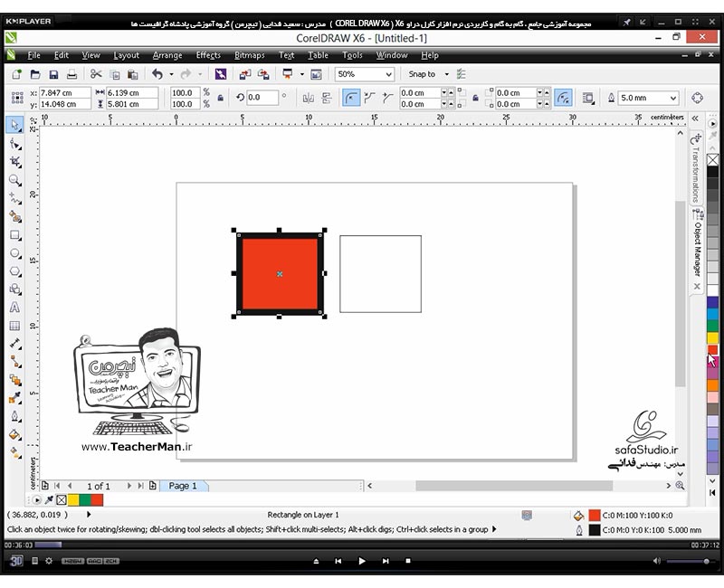Click the Export icon
Viewport: 724px width, 588px height.
263,74
